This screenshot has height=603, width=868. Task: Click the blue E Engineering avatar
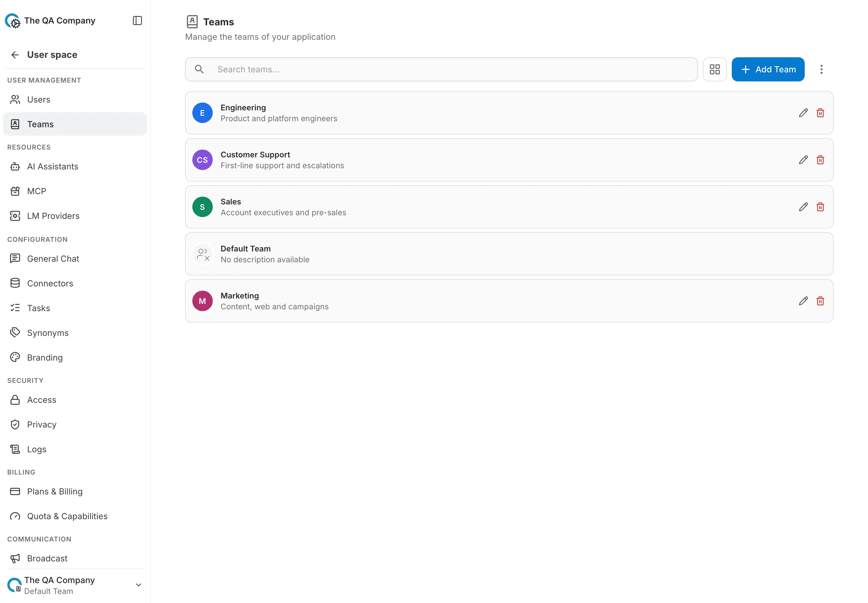203,113
